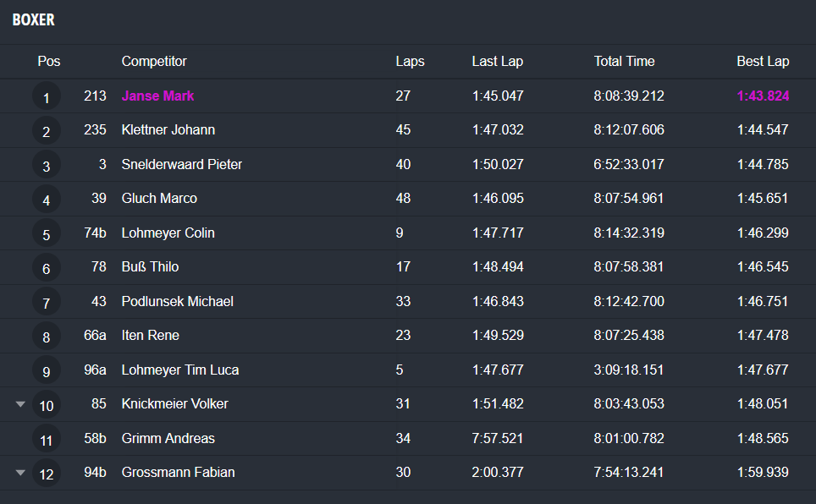Sort by Pos column header

pos(49,61)
